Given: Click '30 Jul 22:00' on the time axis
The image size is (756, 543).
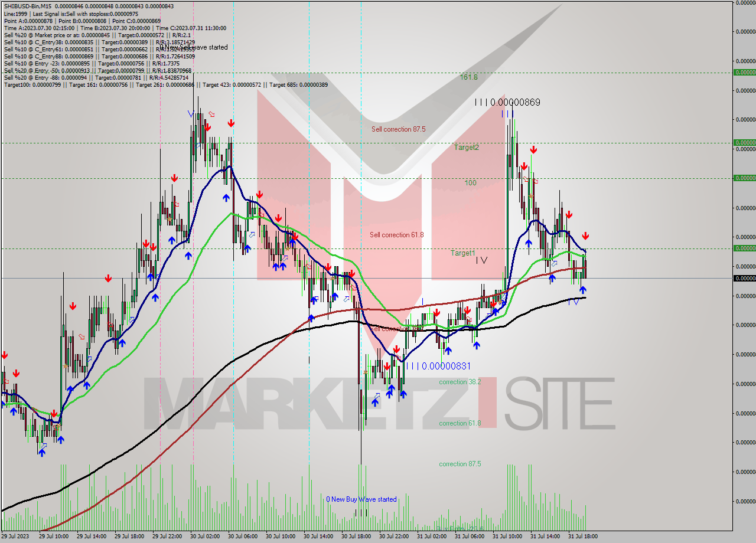Looking at the screenshot, I should click(394, 537).
